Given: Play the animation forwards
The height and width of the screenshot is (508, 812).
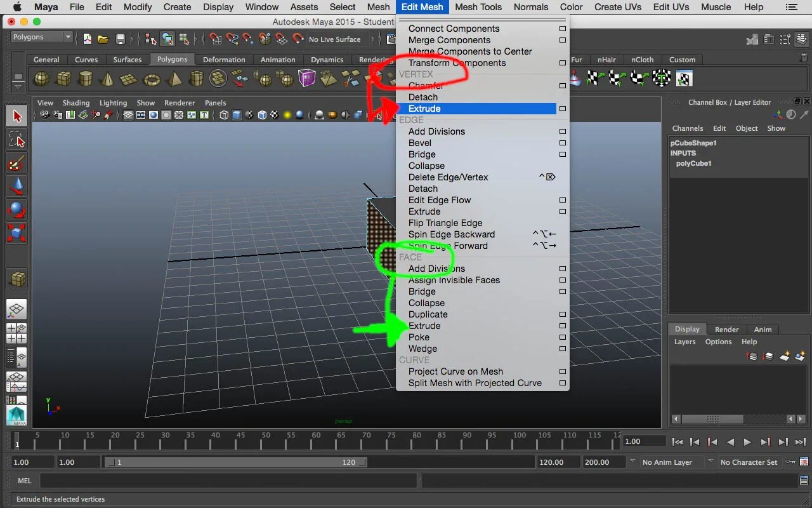Looking at the screenshot, I should point(747,442).
